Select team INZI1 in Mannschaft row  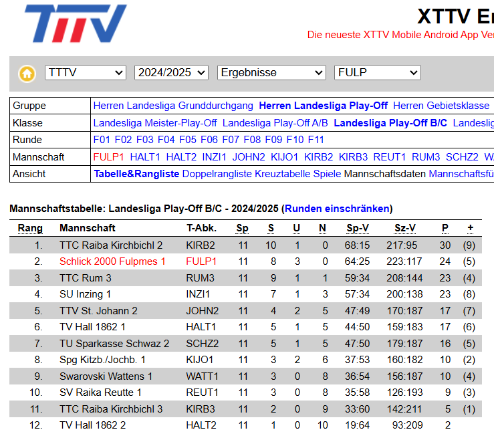tap(214, 157)
